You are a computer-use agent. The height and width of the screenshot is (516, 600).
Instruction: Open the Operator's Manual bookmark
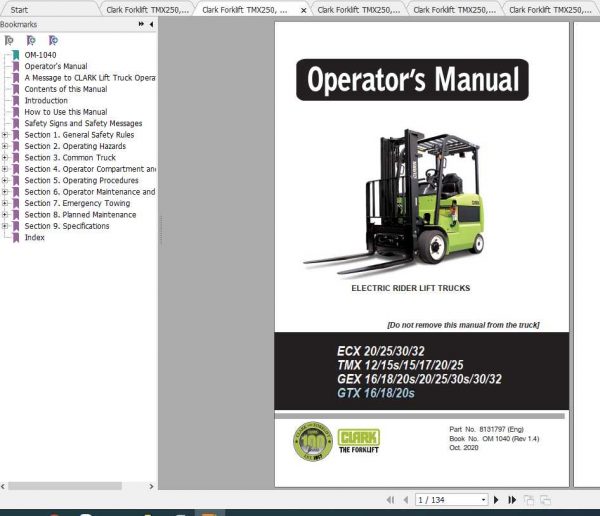pos(56,66)
